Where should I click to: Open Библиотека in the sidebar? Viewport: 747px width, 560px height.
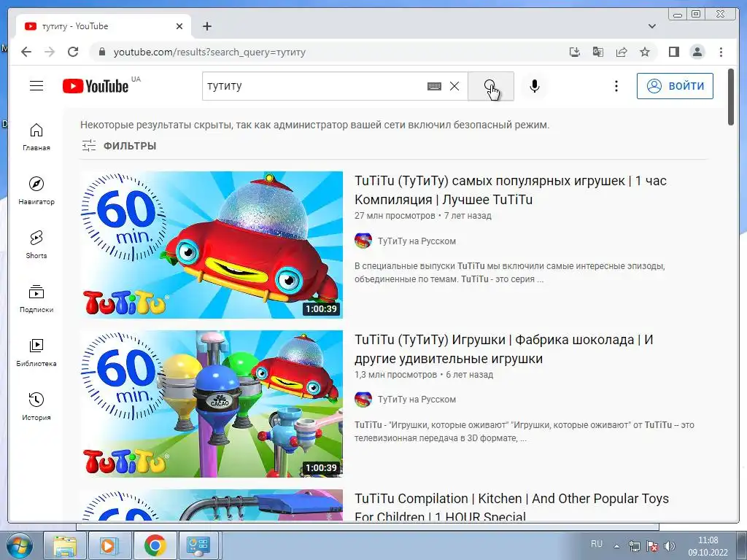point(36,352)
